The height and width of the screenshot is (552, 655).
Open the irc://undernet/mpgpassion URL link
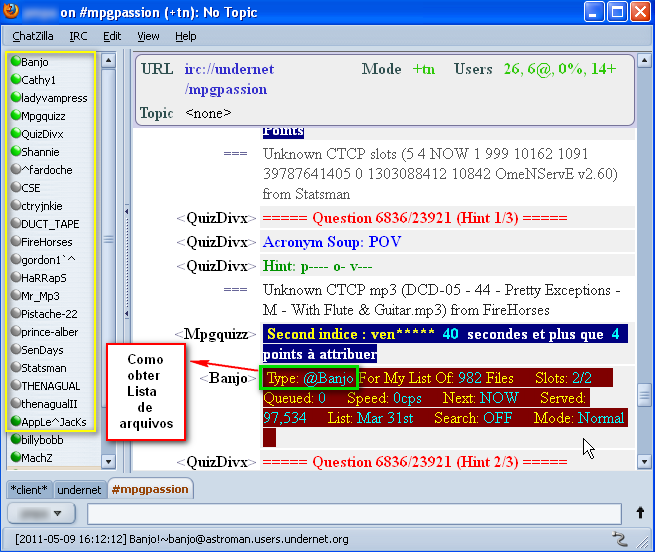point(229,79)
